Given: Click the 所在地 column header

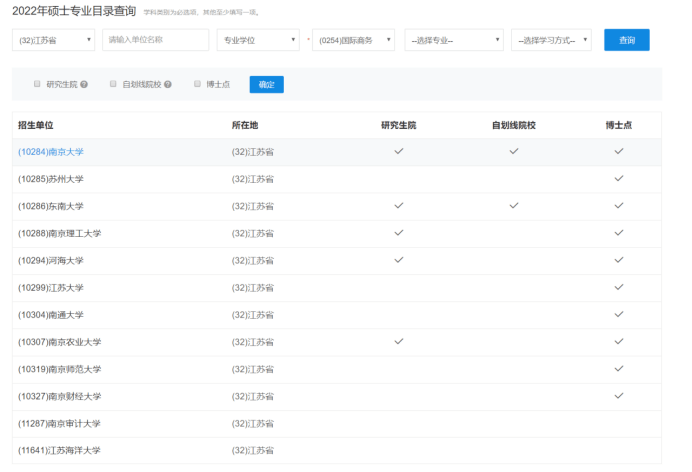Looking at the screenshot, I should [245, 125].
